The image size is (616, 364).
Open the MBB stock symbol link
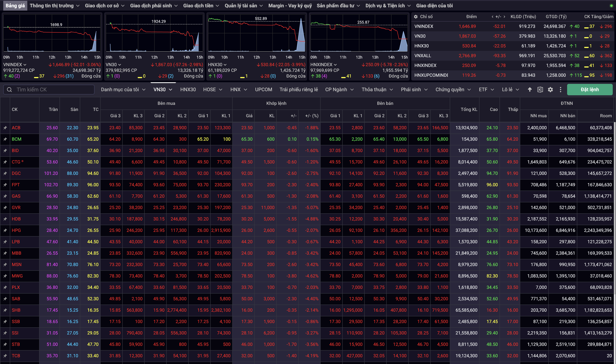click(x=16, y=253)
